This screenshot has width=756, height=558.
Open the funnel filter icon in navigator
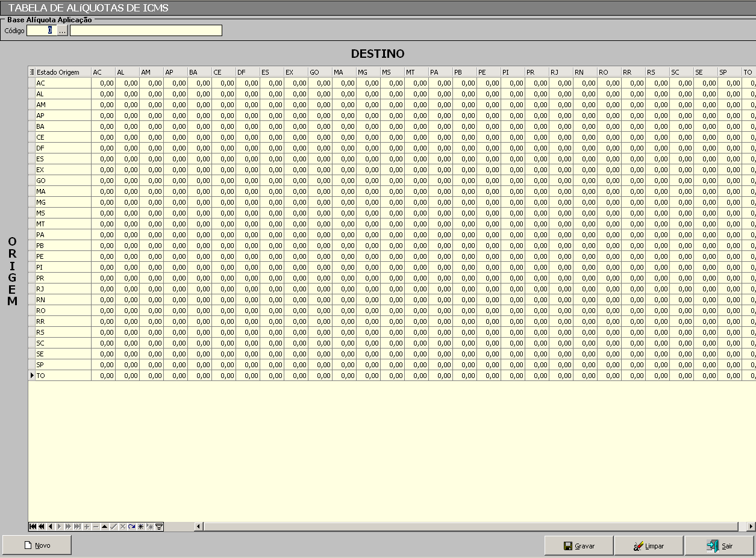click(x=159, y=527)
